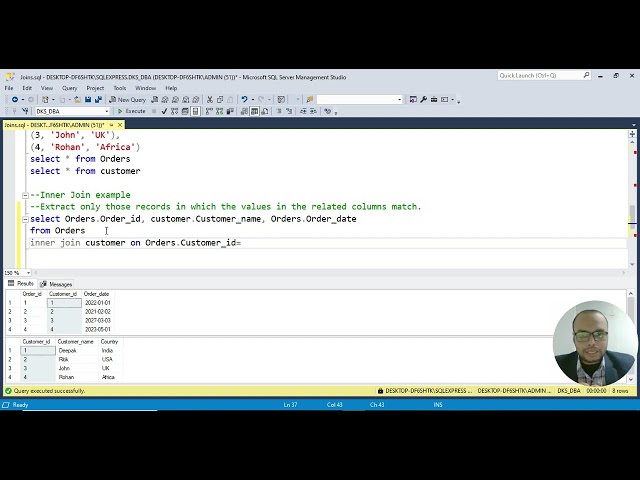Click the comment selection icon beside Redo
The width and height of the screenshot is (640, 480).
coord(281,100)
